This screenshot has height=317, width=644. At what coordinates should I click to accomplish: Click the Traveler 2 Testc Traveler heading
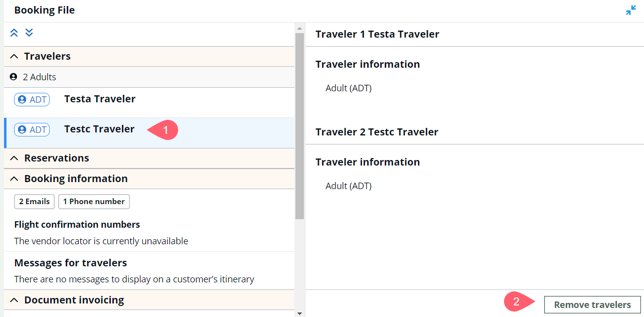[377, 132]
